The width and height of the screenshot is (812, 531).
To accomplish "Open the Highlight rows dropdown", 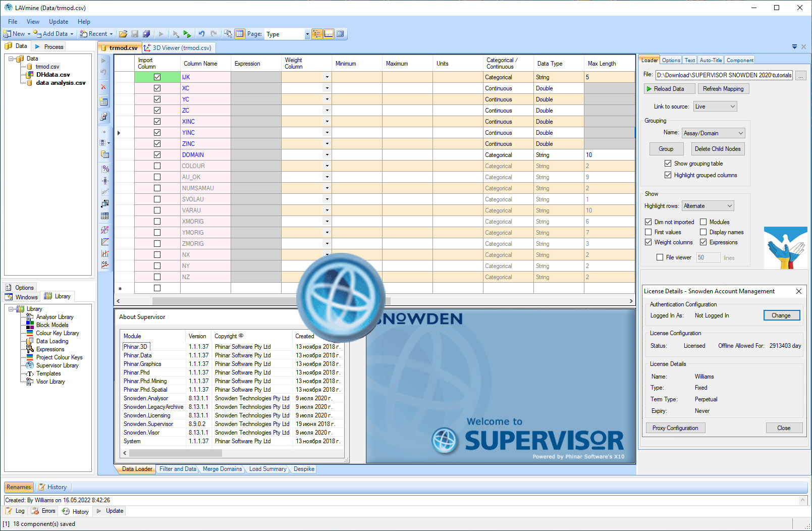I will (x=708, y=206).
